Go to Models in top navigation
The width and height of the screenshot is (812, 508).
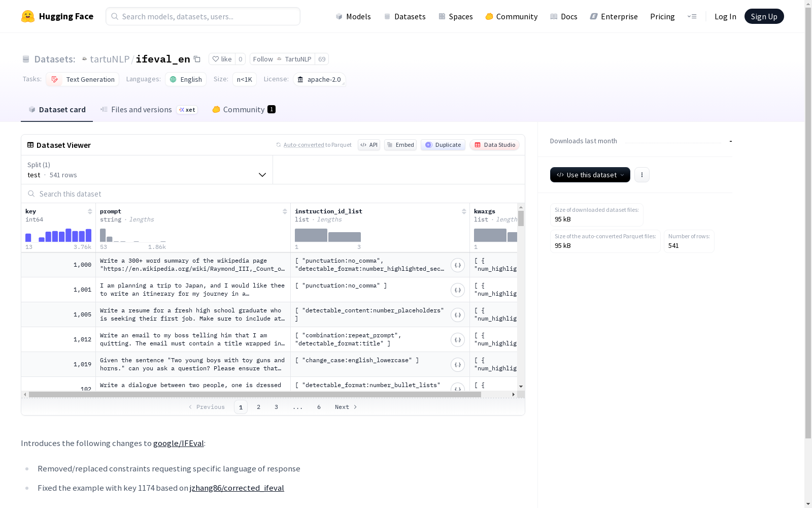(x=353, y=16)
